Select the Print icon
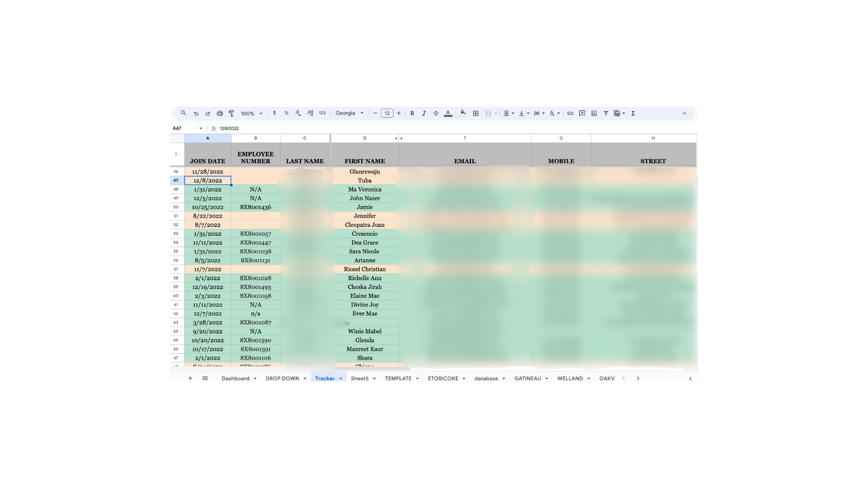The width and height of the screenshot is (868, 488). tap(220, 113)
